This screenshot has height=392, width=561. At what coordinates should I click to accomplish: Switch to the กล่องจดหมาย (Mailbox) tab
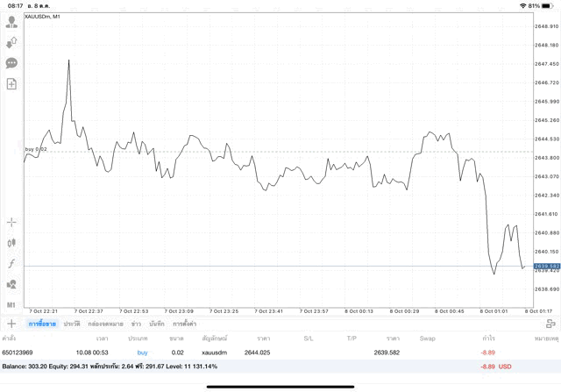coord(105,324)
